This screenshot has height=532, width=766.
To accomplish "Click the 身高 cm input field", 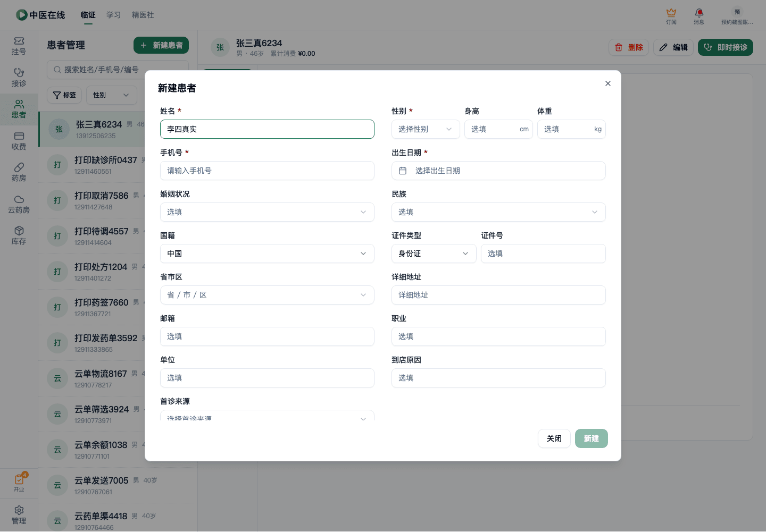I will (498, 129).
